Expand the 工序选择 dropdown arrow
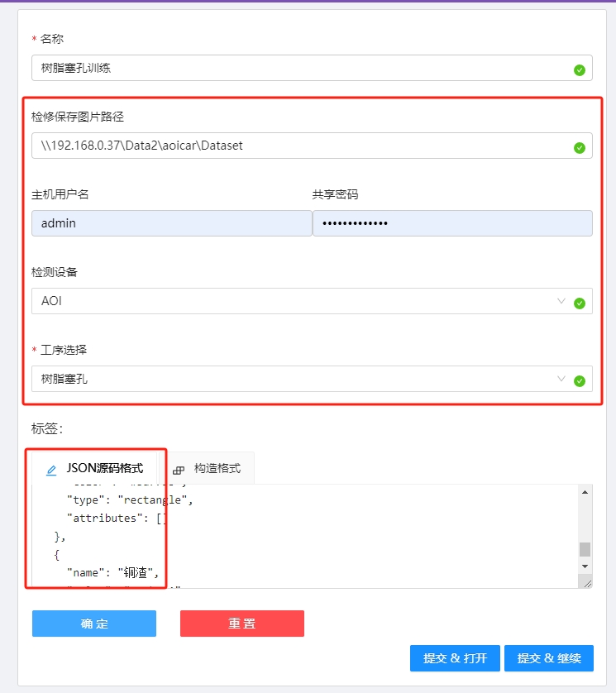 pos(561,379)
